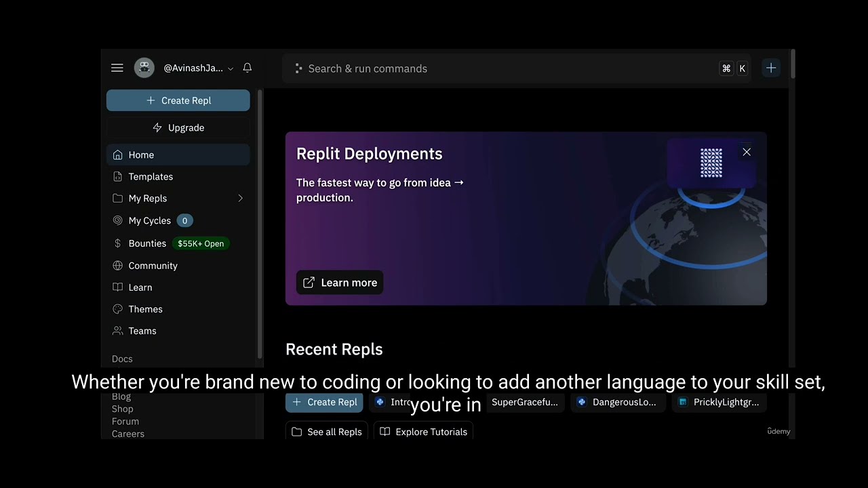Open My Cycles in the sidebar

coord(178,220)
